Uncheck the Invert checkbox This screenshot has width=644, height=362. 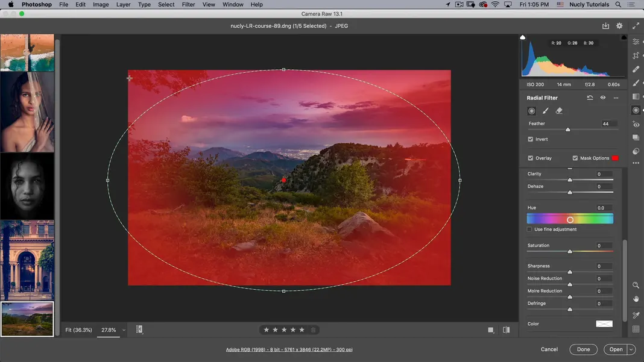click(x=530, y=139)
